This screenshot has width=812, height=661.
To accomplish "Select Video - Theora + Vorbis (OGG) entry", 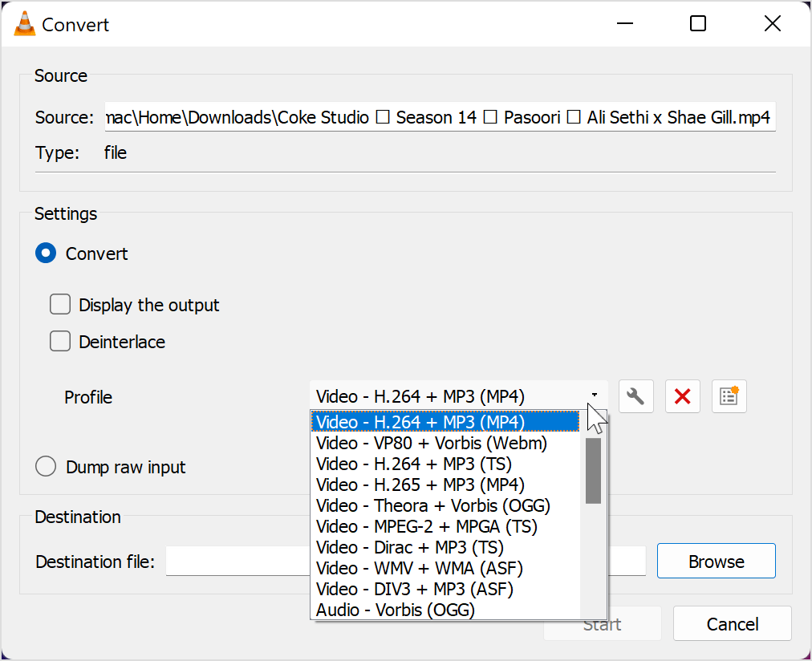I will 433,505.
